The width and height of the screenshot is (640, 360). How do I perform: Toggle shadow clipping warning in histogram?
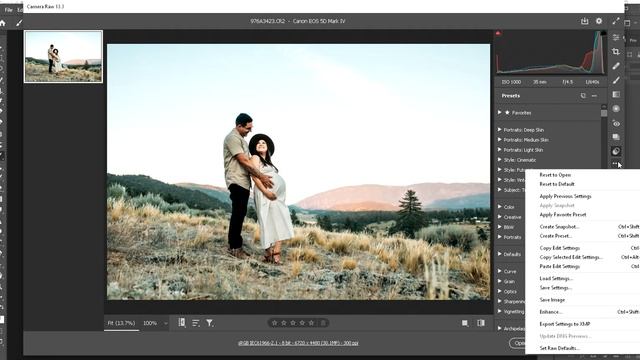coord(498,33)
